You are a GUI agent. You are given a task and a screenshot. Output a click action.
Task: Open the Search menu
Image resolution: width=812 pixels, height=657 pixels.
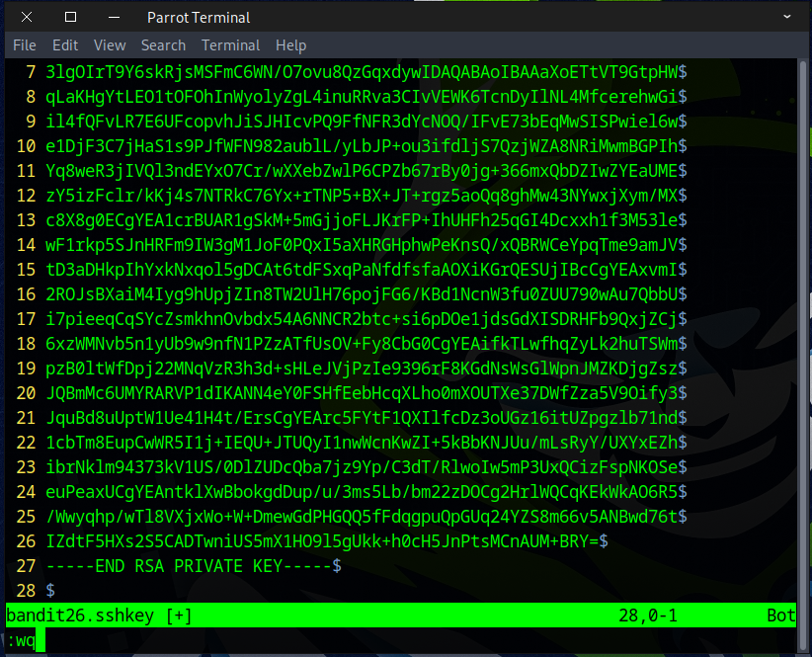(x=163, y=45)
